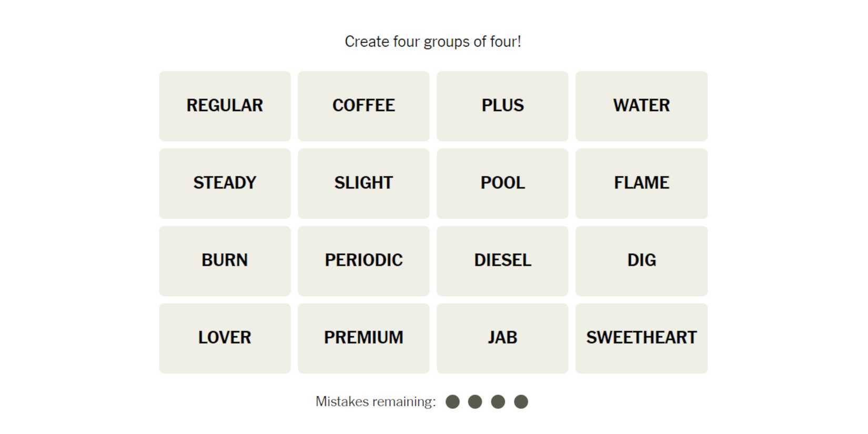Viewport: 868px width, 434px height.
Task: Select the COFFEE word tile
Action: [364, 106]
